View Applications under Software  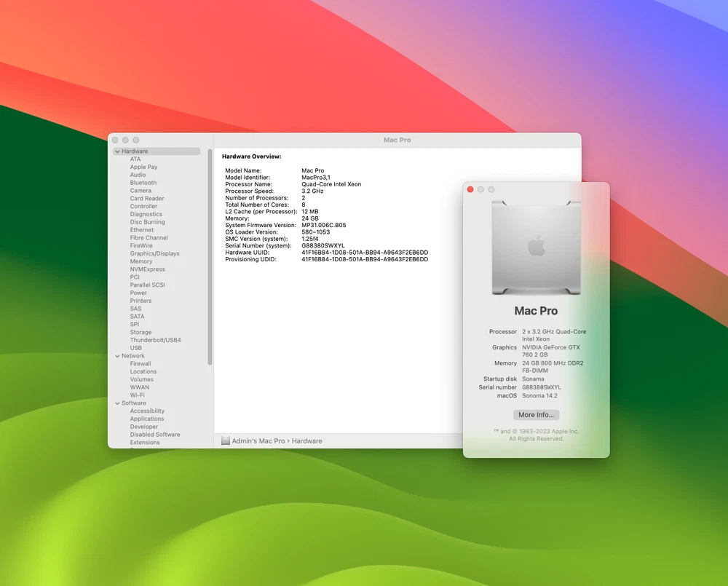pos(147,419)
